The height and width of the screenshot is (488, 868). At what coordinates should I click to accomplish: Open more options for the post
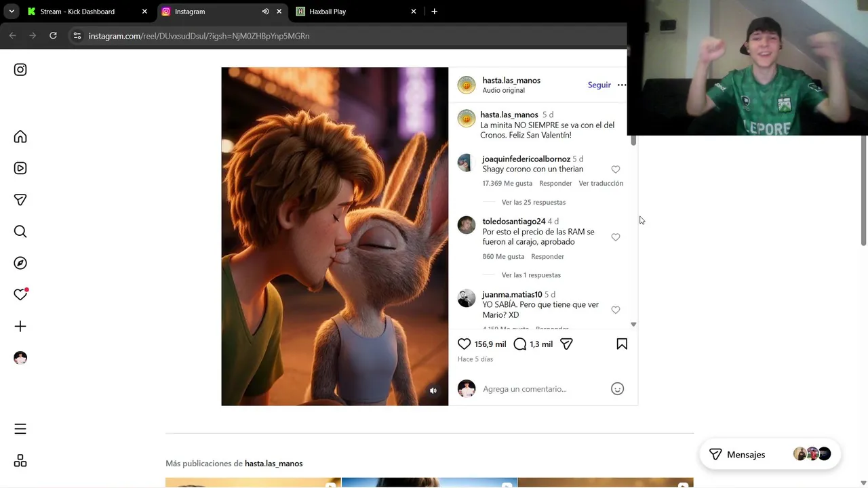pyautogui.click(x=622, y=85)
